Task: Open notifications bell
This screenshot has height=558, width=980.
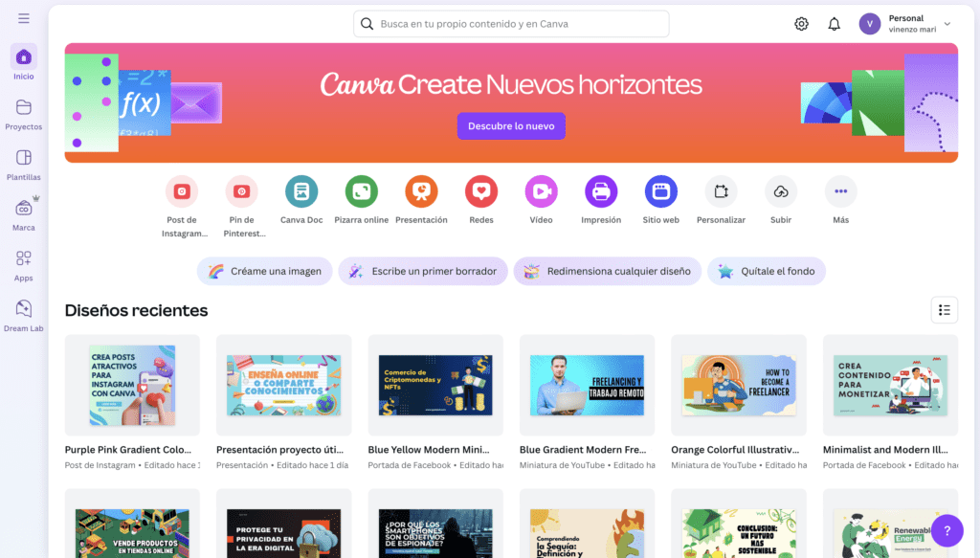Action: pyautogui.click(x=834, y=24)
